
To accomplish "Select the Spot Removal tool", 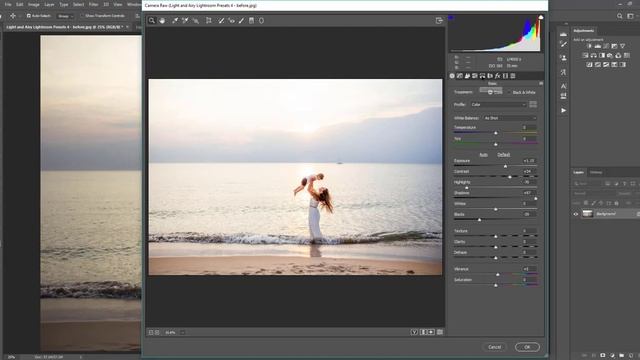I will (x=221, y=20).
